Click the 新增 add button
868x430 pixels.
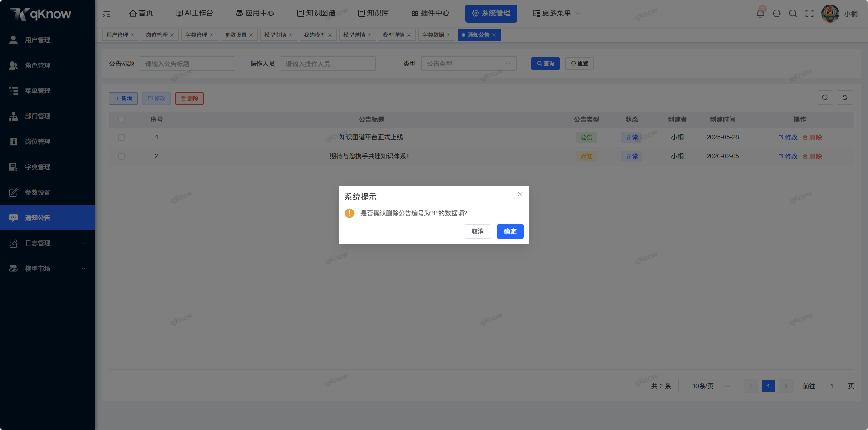[123, 98]
